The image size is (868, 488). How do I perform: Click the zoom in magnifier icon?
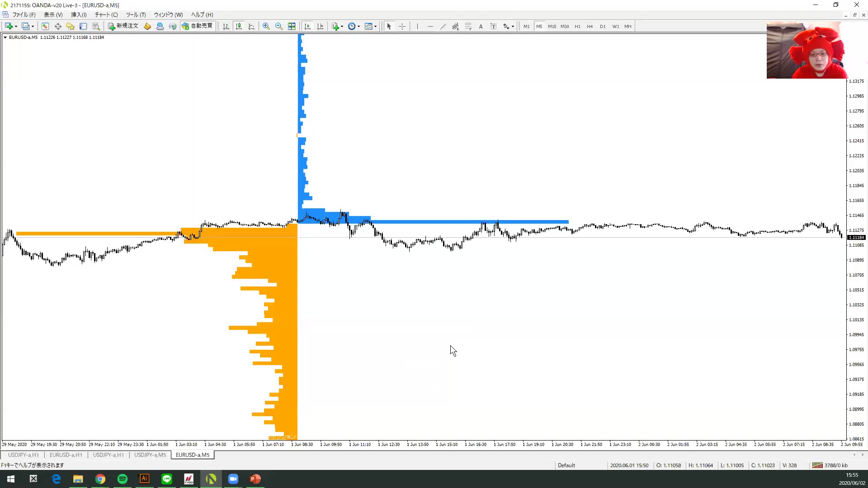tap(266, 26)
